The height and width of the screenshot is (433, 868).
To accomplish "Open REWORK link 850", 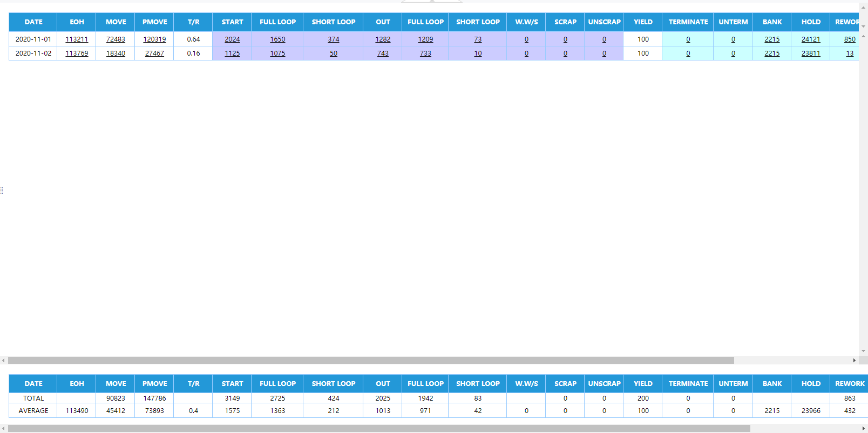I will (x=850, y=39).
